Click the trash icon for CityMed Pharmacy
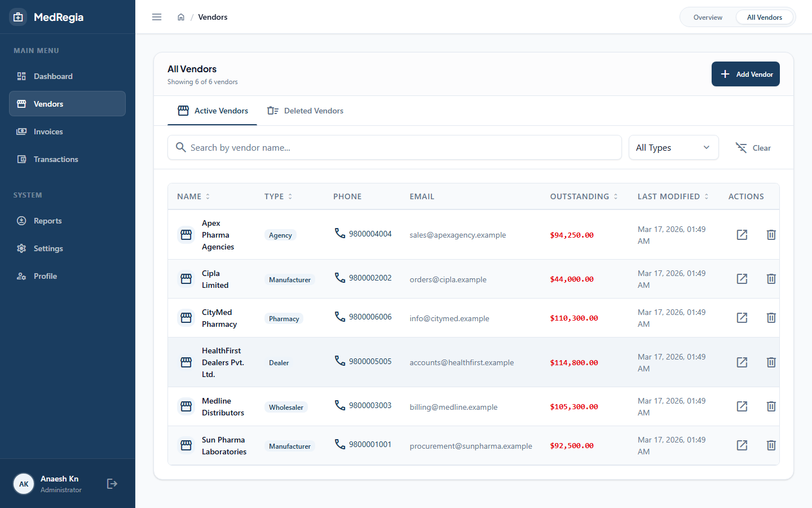812x508 pixels. click(x=771, y=318)
